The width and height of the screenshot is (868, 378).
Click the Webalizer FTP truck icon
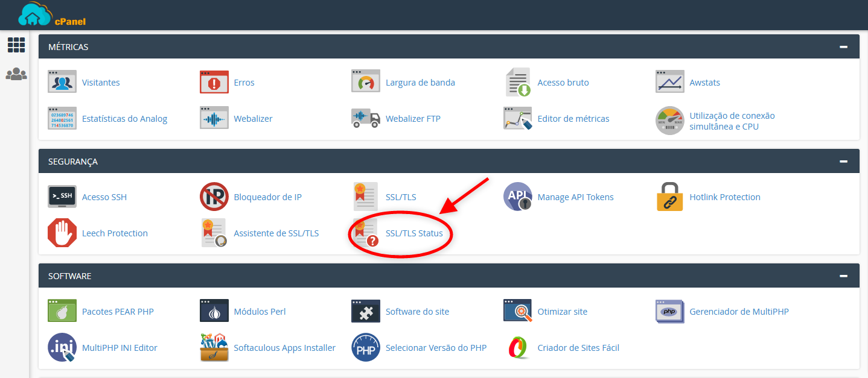click(x=366, y=119)
